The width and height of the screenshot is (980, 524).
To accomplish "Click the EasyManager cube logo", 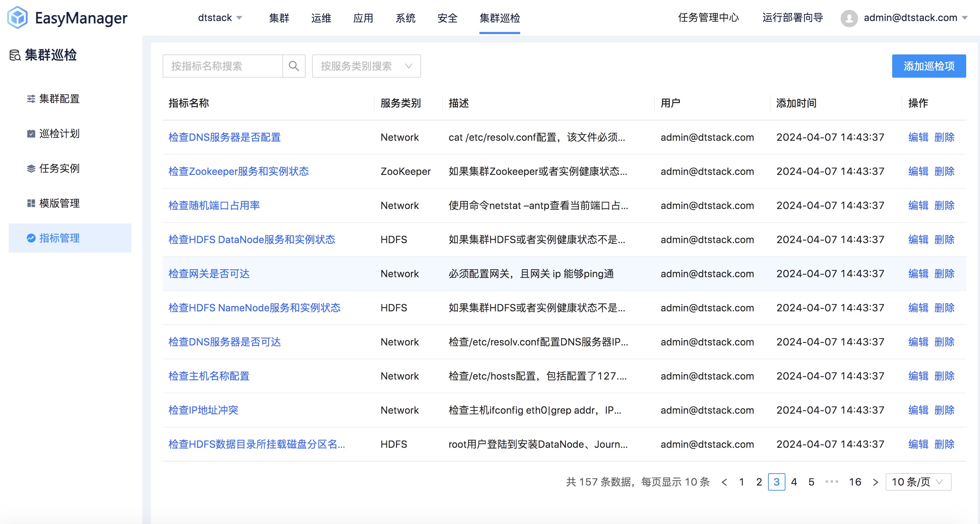I will click(17, 17).
